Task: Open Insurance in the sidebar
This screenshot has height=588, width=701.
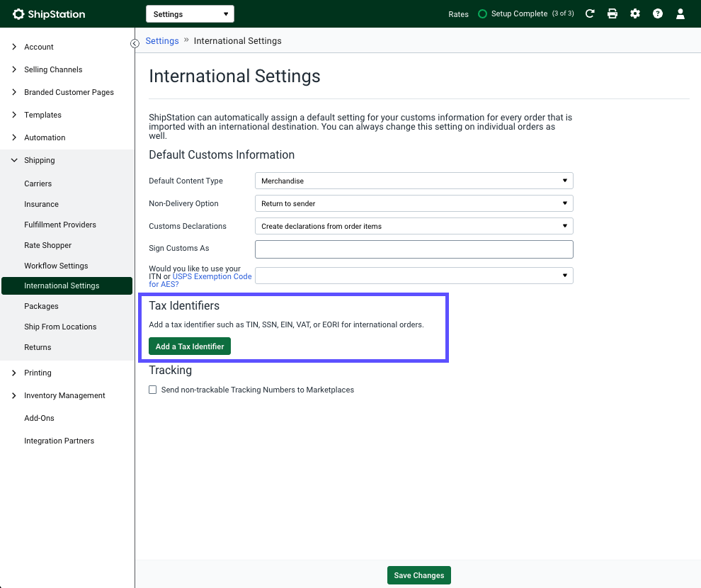Action: [41, 204]
